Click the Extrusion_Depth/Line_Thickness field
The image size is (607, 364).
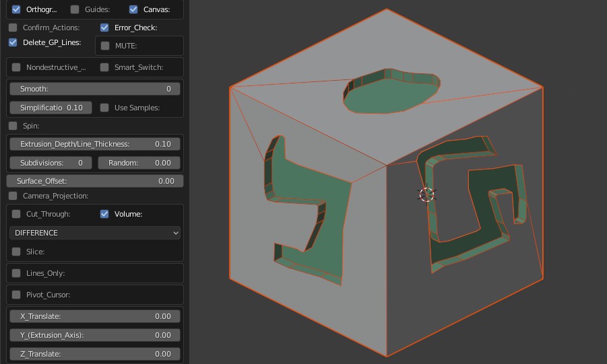pyautogui.click(x=95, y=144)
